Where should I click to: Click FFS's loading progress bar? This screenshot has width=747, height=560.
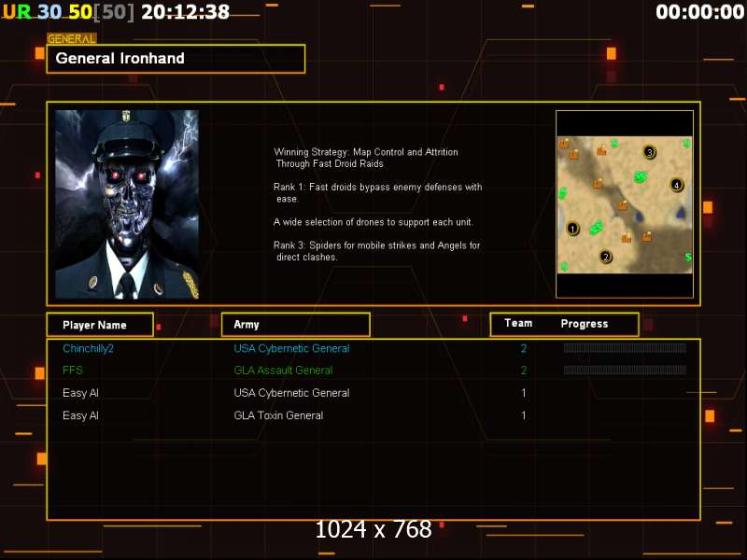(x=625, y=370)
